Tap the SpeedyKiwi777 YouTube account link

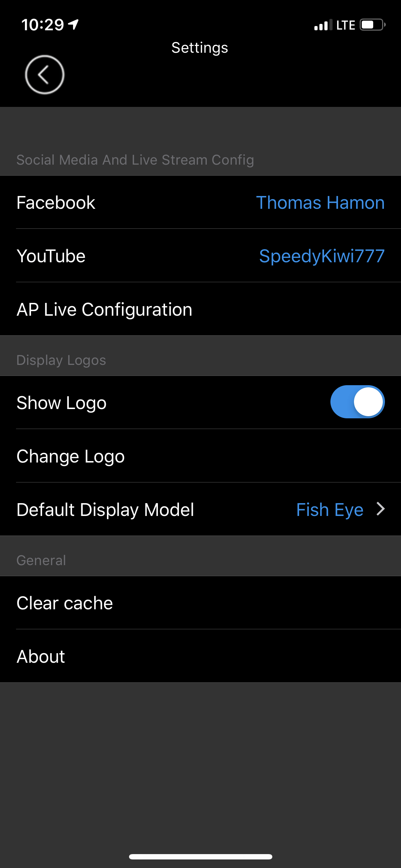click(322, 256)
